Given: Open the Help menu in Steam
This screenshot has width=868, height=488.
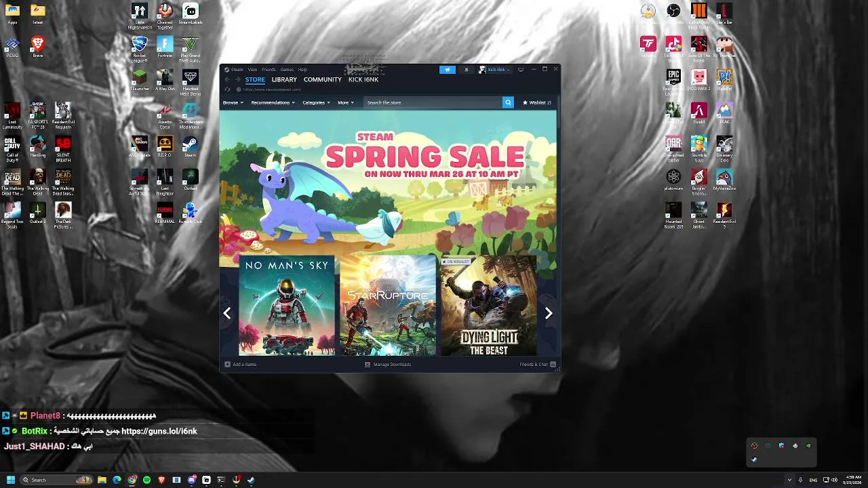Looking at the screenshot, I should pyautogui.click(x=302, y=69).
